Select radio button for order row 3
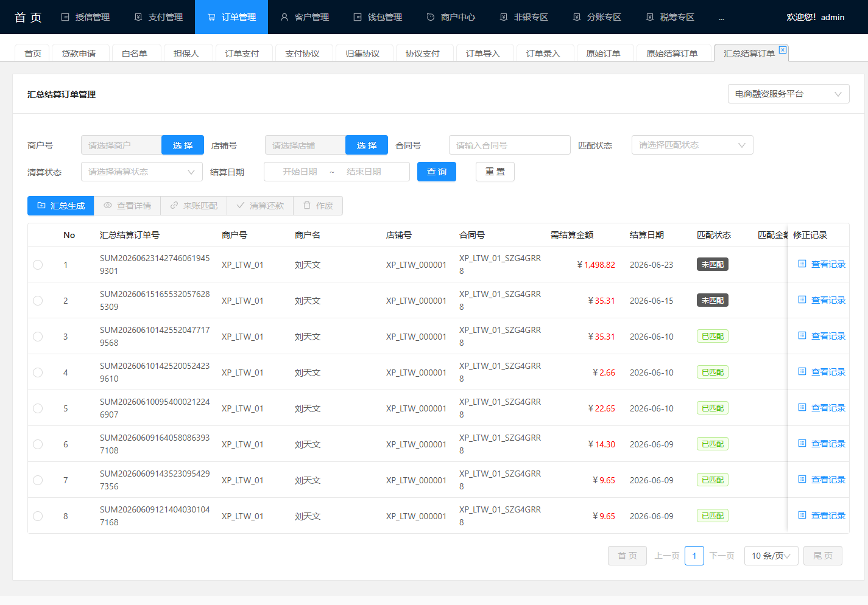Viewport: 868px width, 605px height. click(38, 337)
